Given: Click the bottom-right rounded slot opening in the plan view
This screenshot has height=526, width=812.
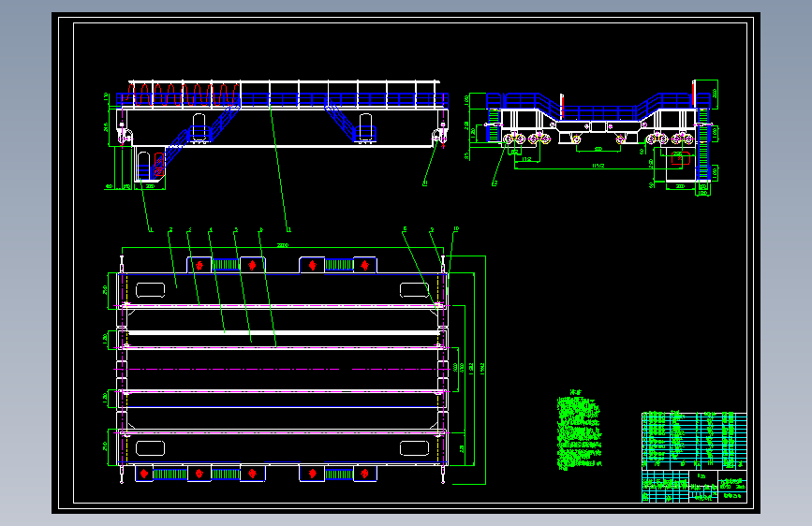Looking at the screenshot, I should point(414,447).
